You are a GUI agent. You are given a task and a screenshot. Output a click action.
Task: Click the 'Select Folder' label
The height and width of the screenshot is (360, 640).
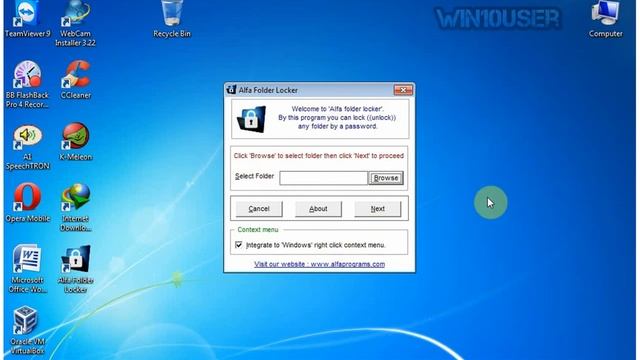tap(254, 176)
